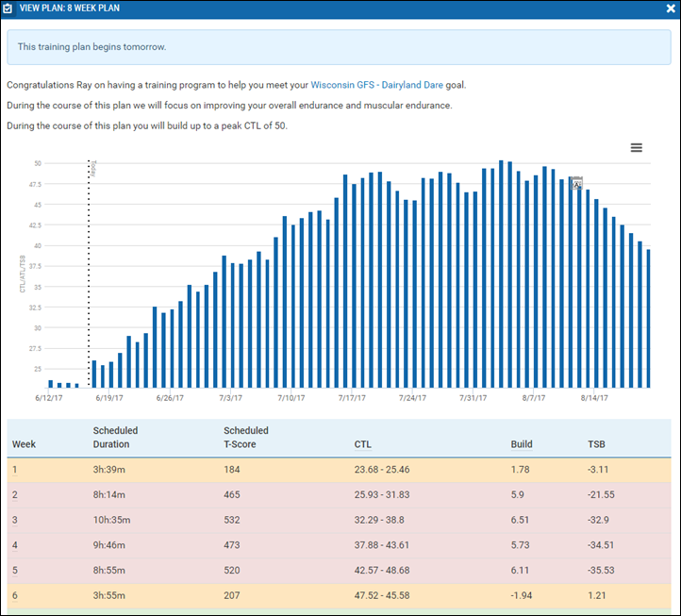Select the week 1 table row
This screenshot has width=681, height=616.
(340, 467)
